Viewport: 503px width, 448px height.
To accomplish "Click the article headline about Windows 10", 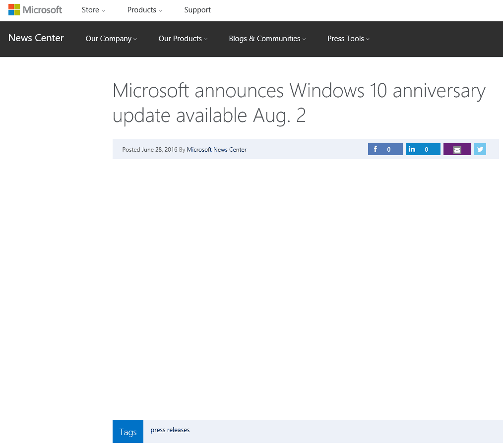I will [x=299, y=103].
